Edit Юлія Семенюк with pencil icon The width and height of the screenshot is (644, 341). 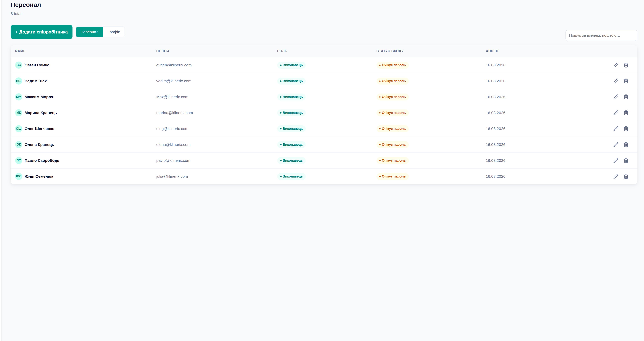click(x=616, y=176)
